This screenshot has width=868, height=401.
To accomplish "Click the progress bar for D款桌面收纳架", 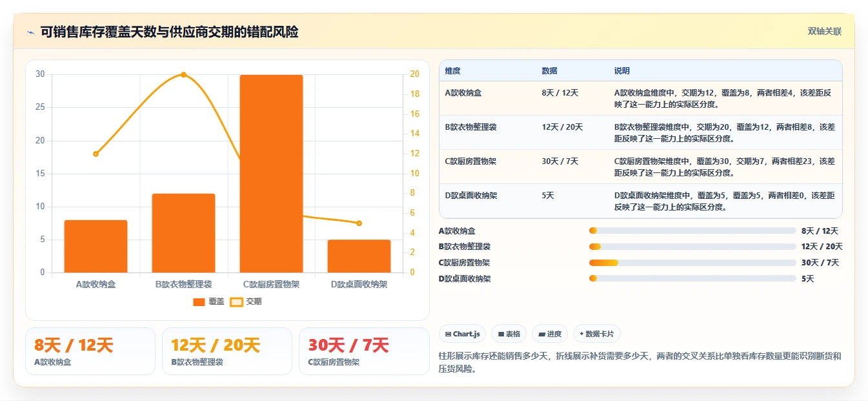I will [x=692, y=278].
